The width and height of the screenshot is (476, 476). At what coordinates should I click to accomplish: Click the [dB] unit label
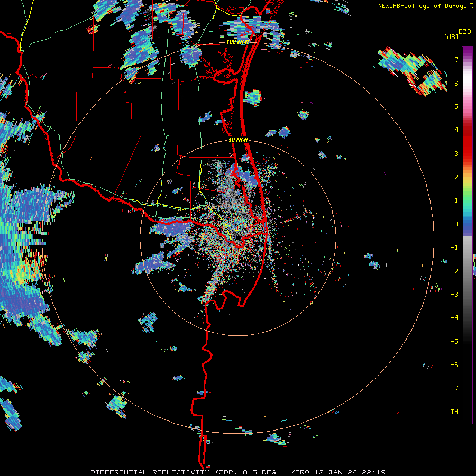click(452, 37)
